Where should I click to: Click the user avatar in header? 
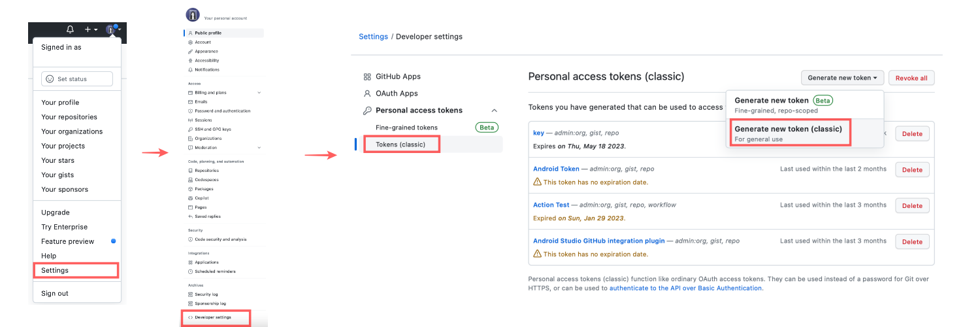(x=110, y=30)
